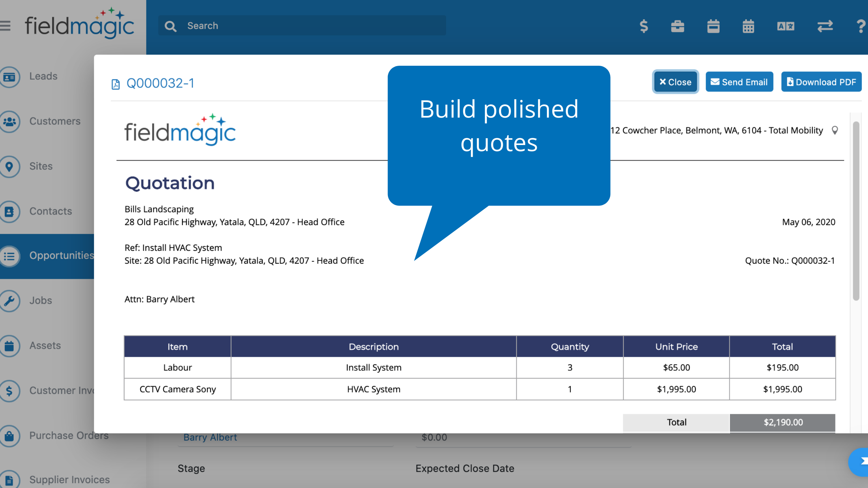Click the Leads sidebar icon
This screenshot has width=868, height=488.
point(9,77)
